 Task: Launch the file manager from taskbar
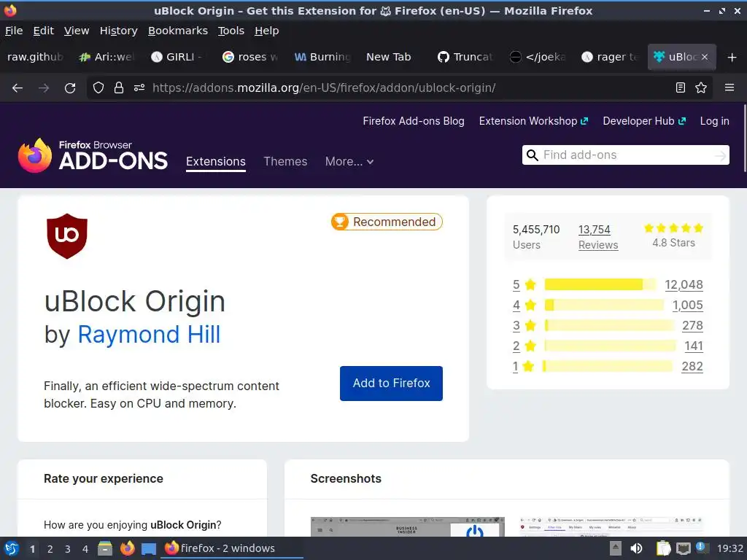(105, 548)
